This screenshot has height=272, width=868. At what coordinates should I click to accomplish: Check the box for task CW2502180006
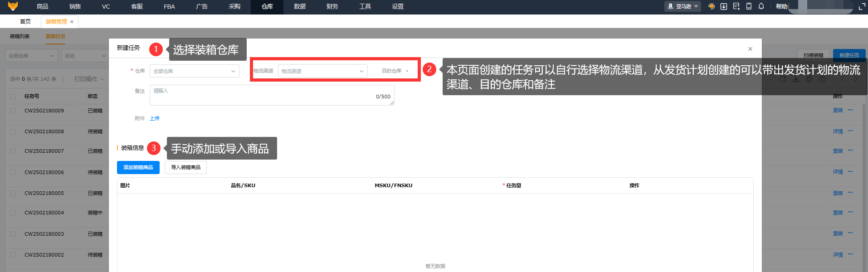pyautogui.click(x=13, y=172)
